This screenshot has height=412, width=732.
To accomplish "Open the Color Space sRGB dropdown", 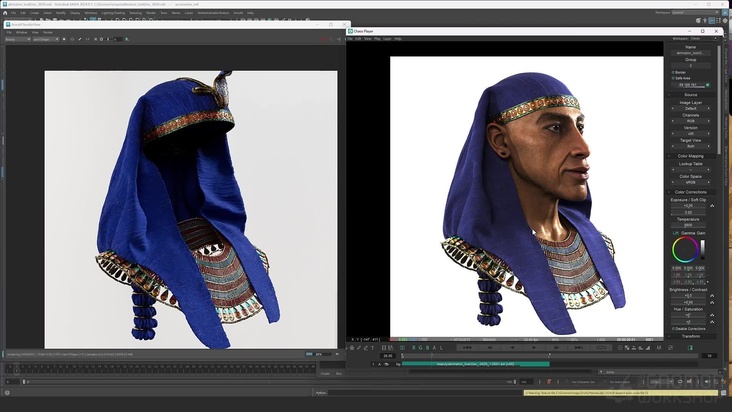I will coord(690,183).
